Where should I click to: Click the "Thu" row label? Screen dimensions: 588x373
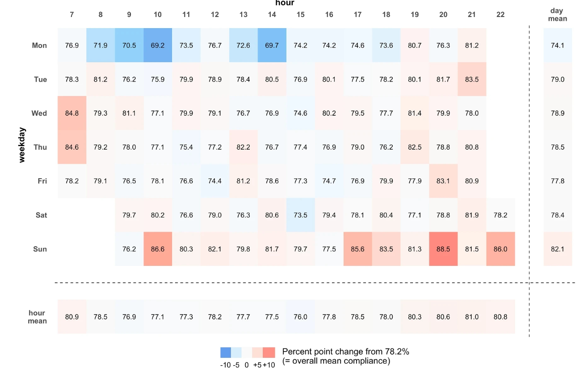click(40, 147)
